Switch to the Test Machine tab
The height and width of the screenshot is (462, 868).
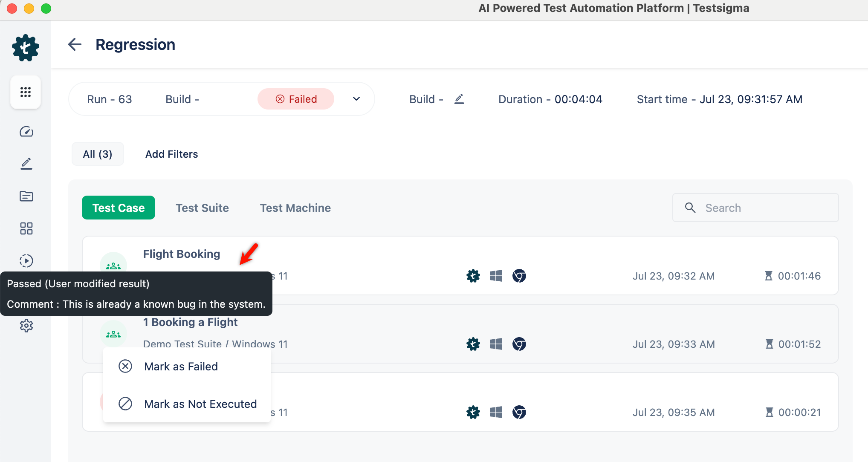[x=295, y=208]
